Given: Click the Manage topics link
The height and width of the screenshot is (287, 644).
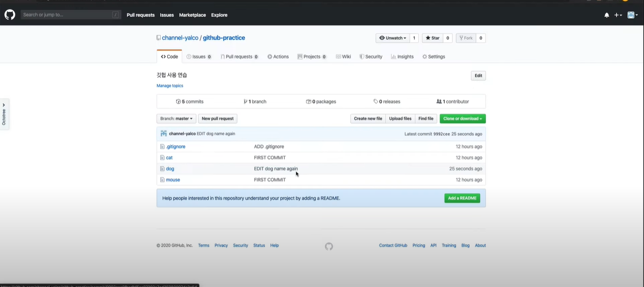Looking at the screenshot, I should tap(170, 86).
